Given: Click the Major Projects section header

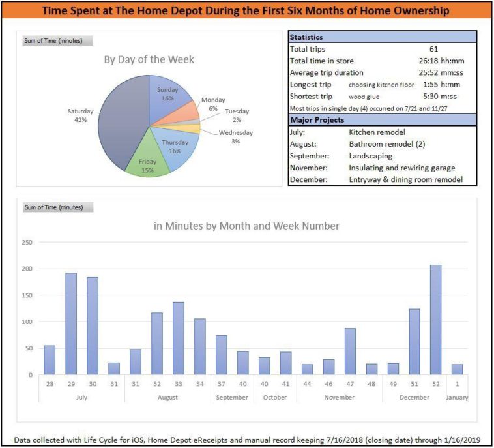Looking at the screenshot, I should pyautogui.click(x=382, y=120).
